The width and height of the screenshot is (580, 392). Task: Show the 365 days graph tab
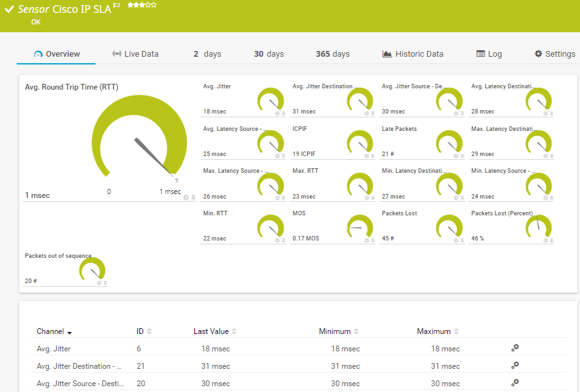[x=332, y=54]
